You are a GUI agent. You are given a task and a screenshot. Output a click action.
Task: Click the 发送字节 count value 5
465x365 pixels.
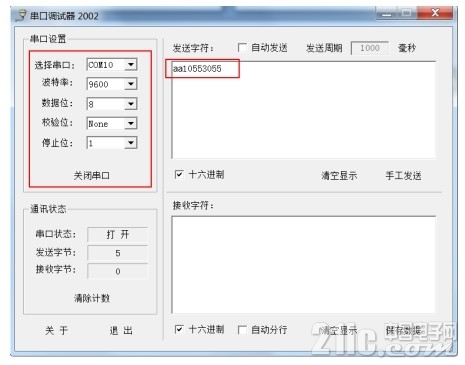point(117,253)
